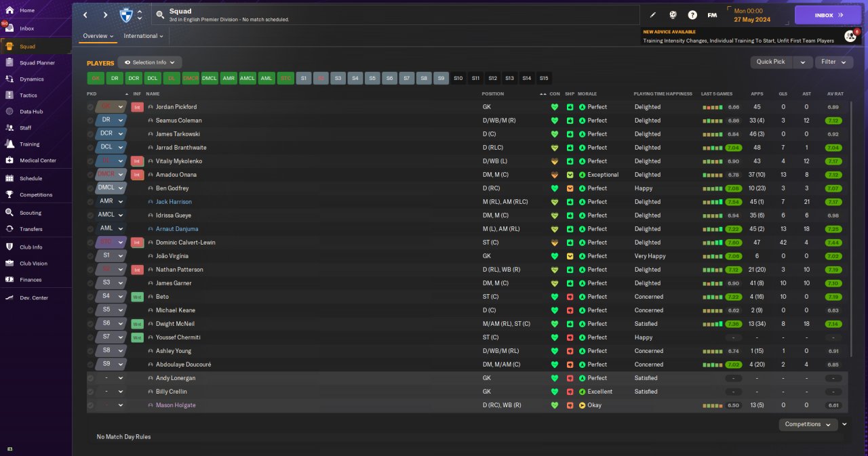Open the Schedule calendar icon
The width and height of the screenshot is (868, 456).
tap(9, 178)
